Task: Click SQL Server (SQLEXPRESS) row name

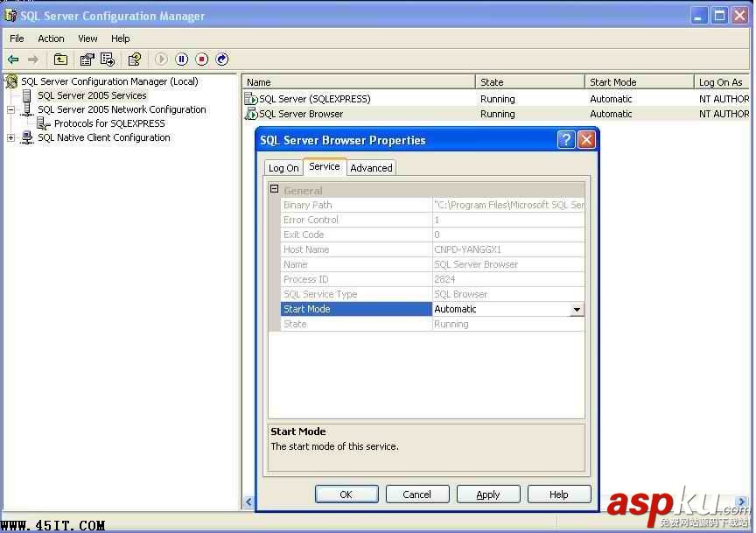Action: tap(315, 99)
